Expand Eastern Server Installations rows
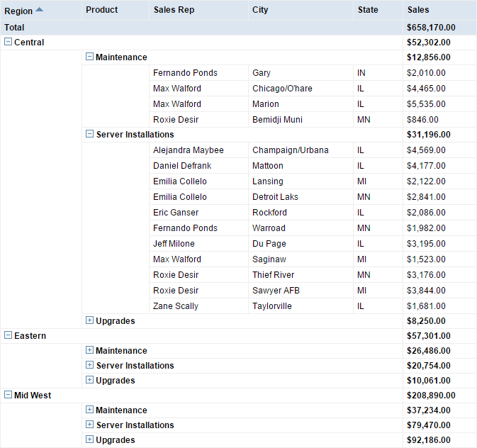This screenshot has height=448, width=477. pos(89,365)
